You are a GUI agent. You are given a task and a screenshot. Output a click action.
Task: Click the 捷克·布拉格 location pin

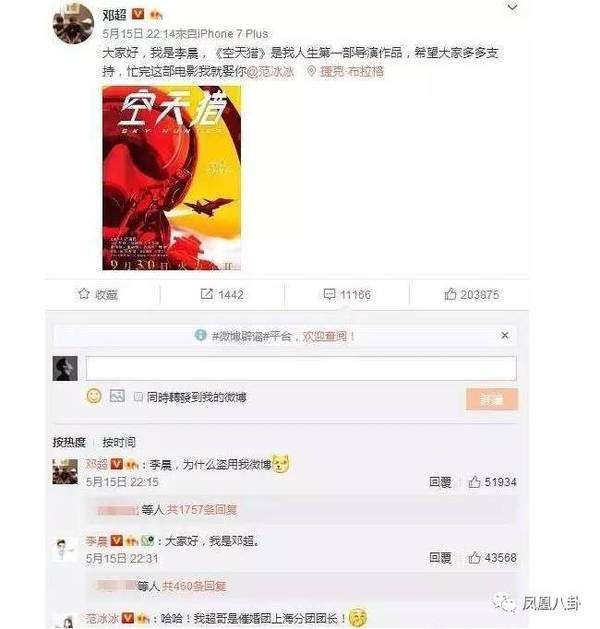tap(311, 71)
